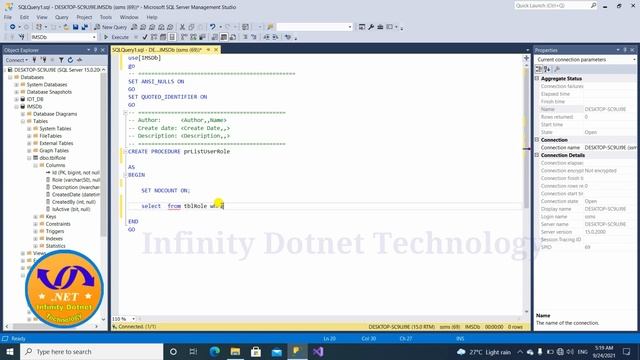The width and height of the screenshot is (640, 360).
Task: Click the Save file icon in toolbar
Action: tap(76, 27)
